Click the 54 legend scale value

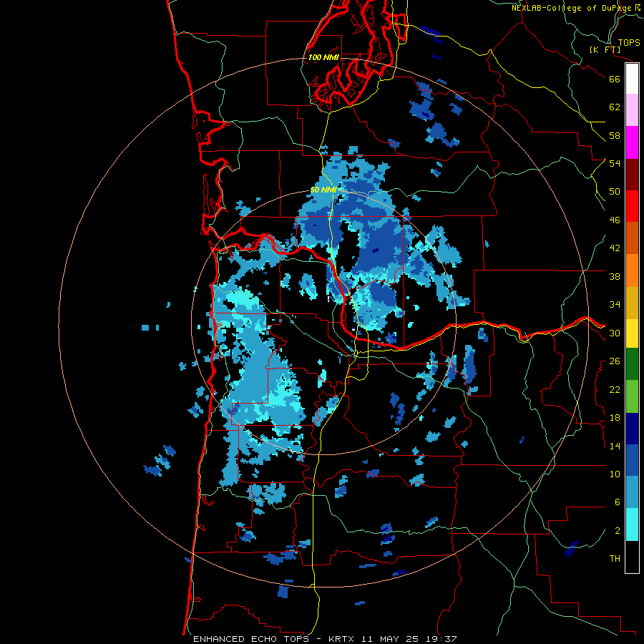615,163
